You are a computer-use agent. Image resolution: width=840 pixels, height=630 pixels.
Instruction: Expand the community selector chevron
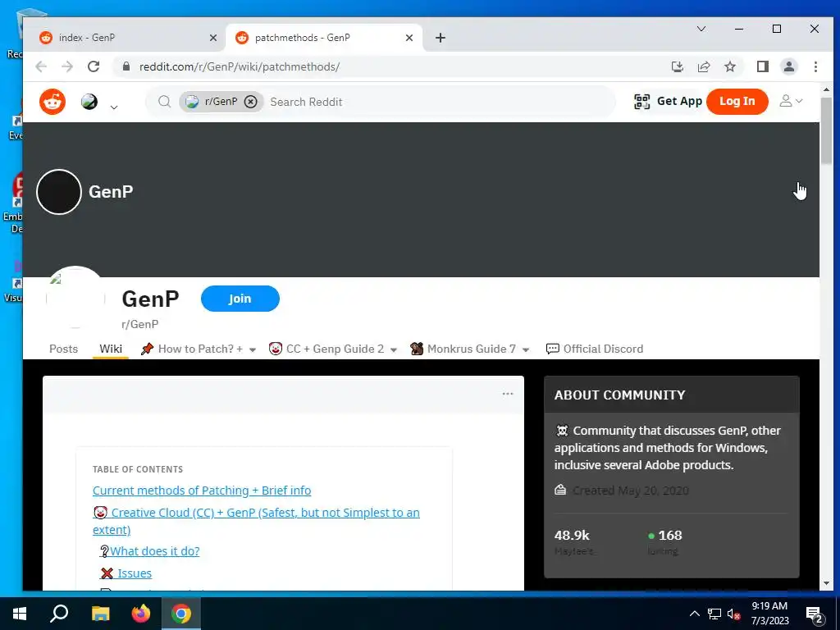coord(113,107)
